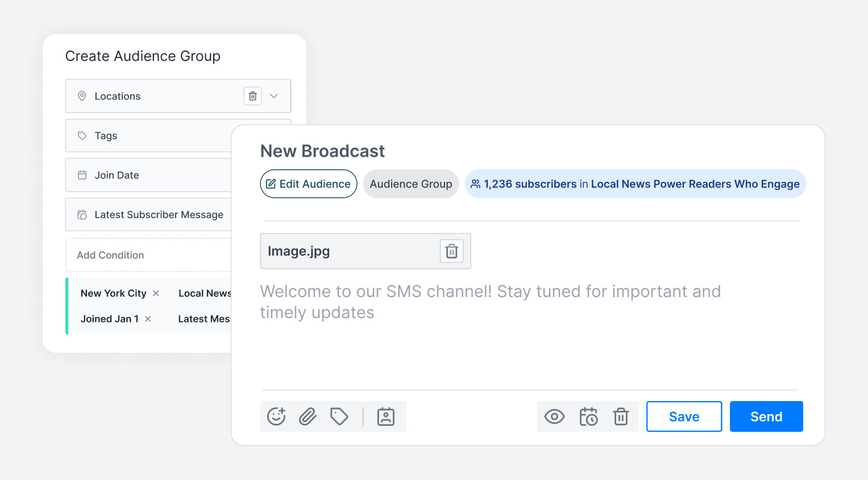
Task: Click the schedule broadcast calendar-clock icon
Action: click(588, 416)
